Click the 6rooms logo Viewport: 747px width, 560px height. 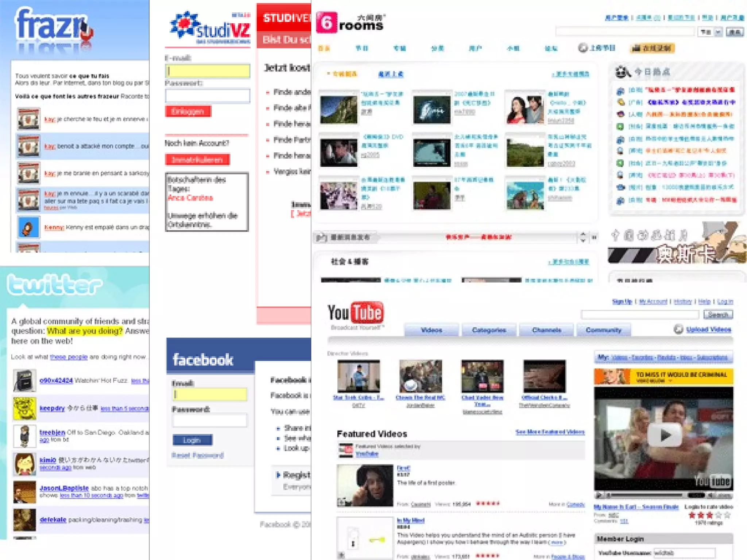coord(350,23)
